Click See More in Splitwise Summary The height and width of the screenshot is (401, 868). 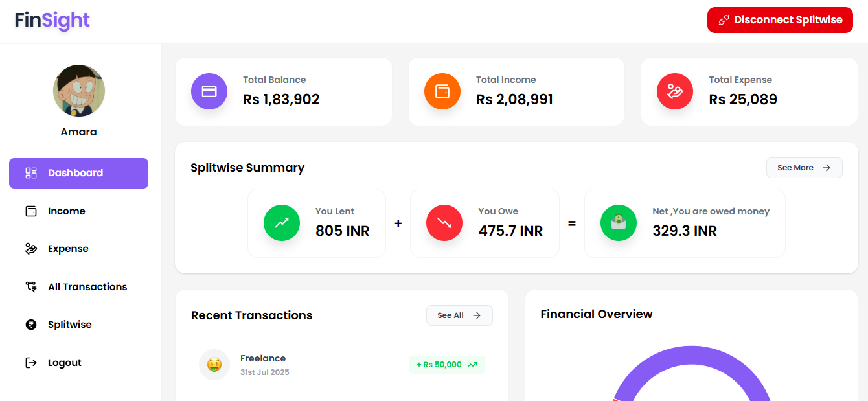click(804, 168)
